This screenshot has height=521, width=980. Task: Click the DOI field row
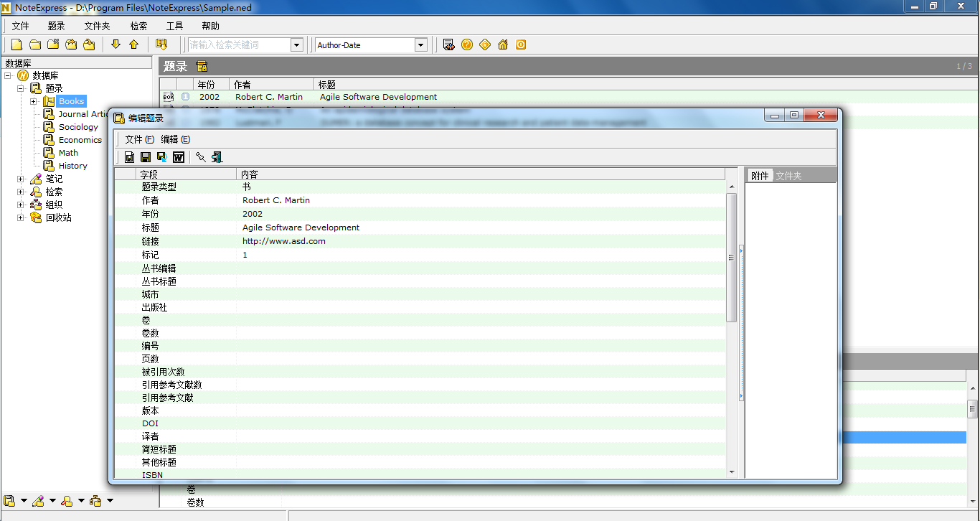(x=420, y=423)
